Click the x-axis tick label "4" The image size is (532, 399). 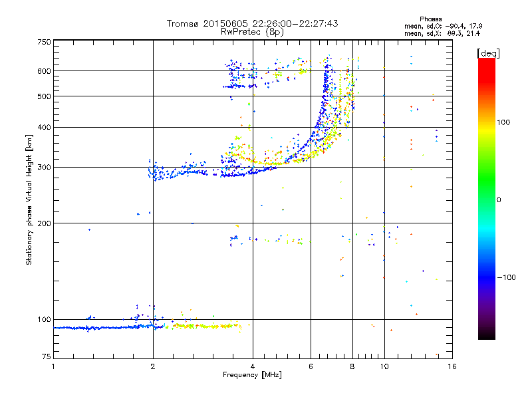tap(253, 366)
